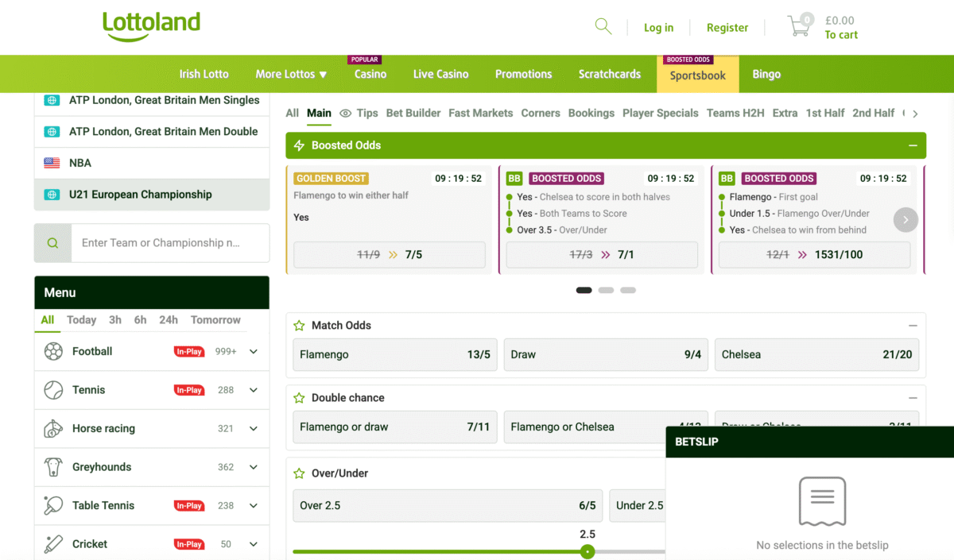954x560 pixels.
Task: Bet on Chelsea at 21/20
Action: coord(816,355)
